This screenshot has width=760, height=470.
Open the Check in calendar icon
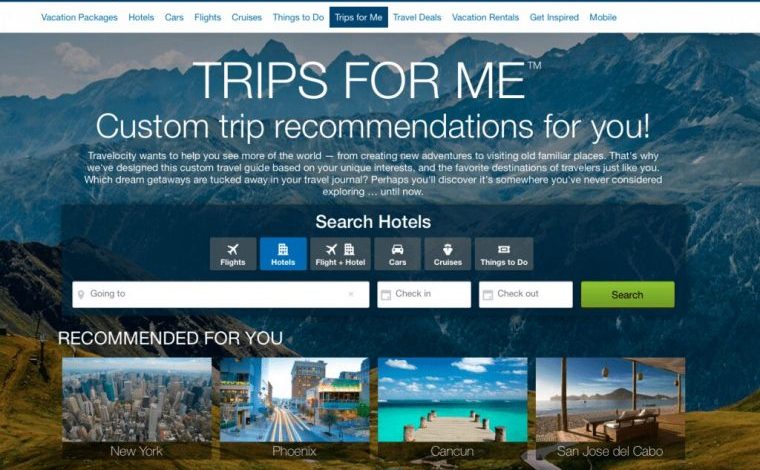(386, 295)
